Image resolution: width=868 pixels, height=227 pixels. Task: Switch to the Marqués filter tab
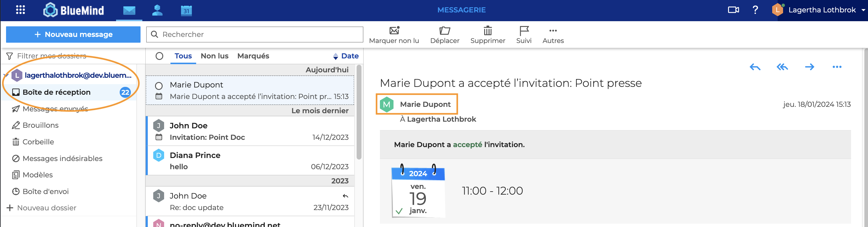tap(253, 56)
